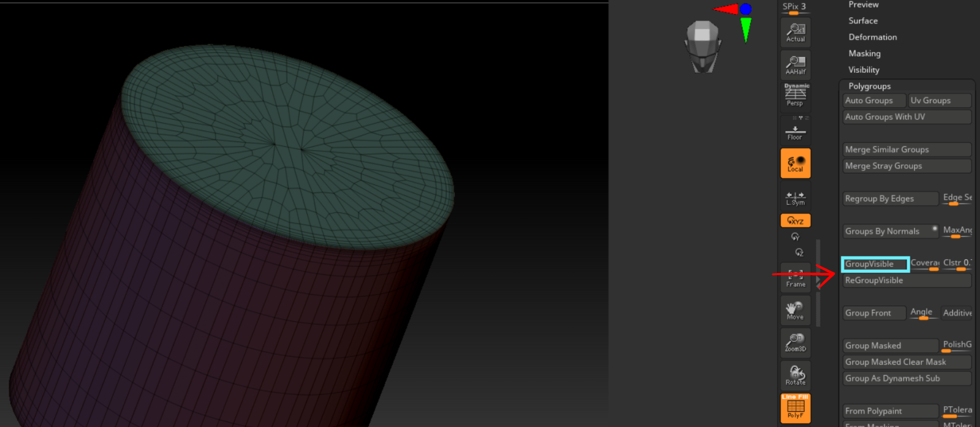Click the Uv Groups button
The image size is (980, 427).
pyautogui.click(x=939, y=100)
